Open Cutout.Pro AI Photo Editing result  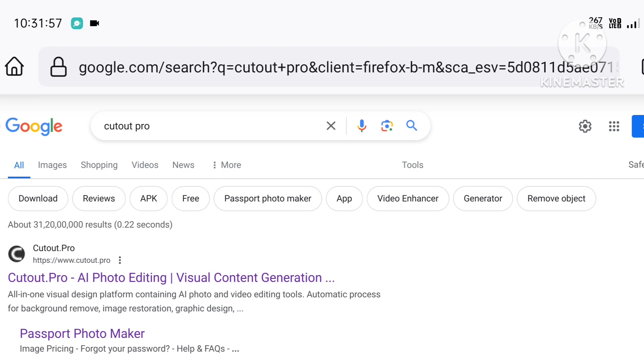(x=171, y=278)
